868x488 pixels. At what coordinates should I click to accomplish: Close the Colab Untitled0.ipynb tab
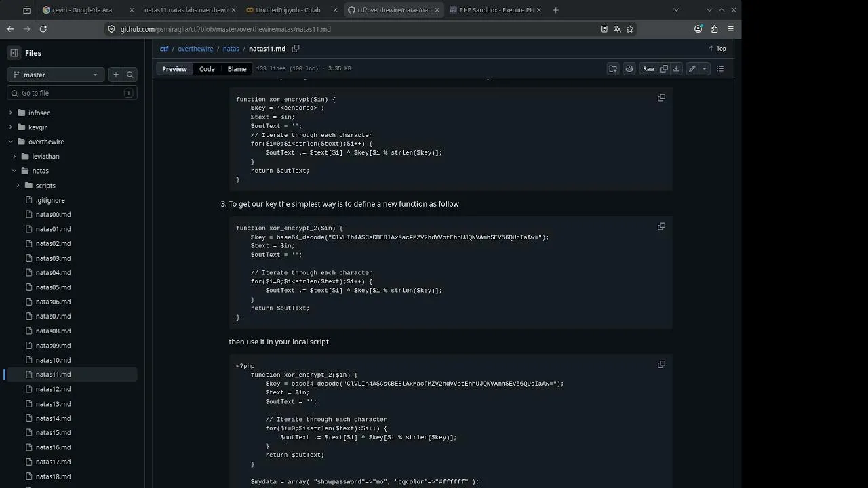(335, 10)
